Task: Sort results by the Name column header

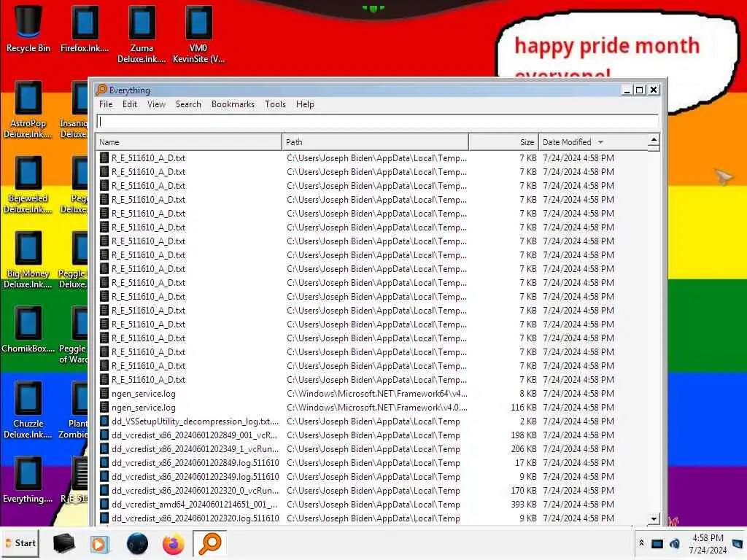Action: point(189,142)
